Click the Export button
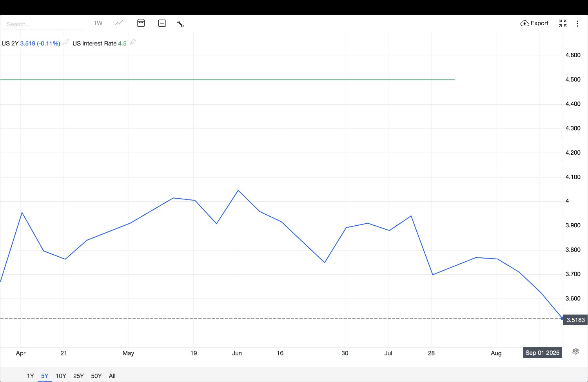The height and width of the screenshot is (382, 588). [534, 23]
